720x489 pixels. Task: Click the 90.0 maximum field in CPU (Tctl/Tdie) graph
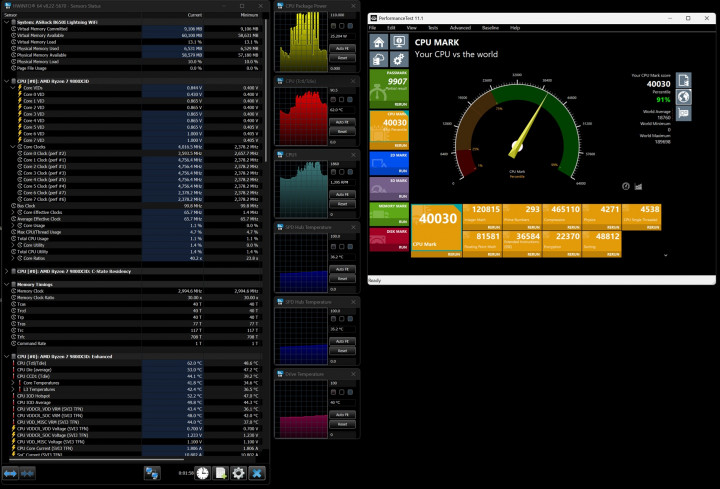pyautogui.click(x=342, y=90)
